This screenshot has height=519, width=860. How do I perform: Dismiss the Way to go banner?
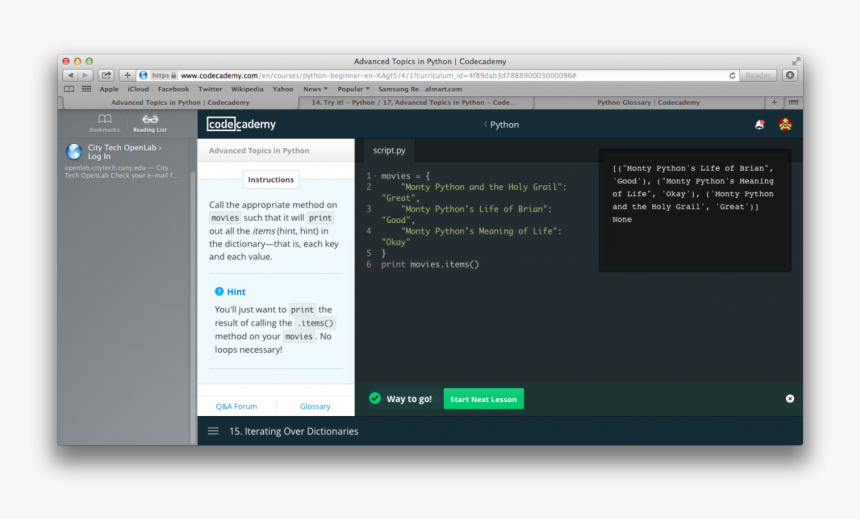[x=790, y=399]
